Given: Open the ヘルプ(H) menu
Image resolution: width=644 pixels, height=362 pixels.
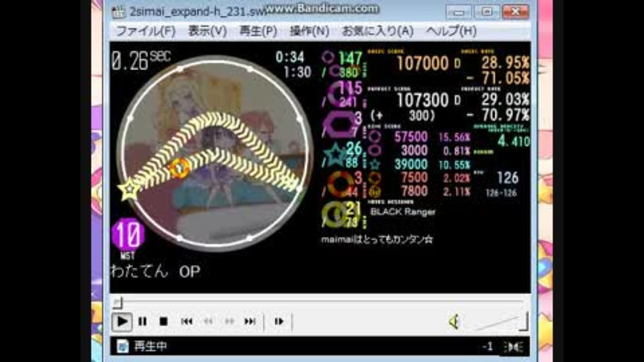Looking at the screenshot, I should pyautogui.click(x=451, y=32).
